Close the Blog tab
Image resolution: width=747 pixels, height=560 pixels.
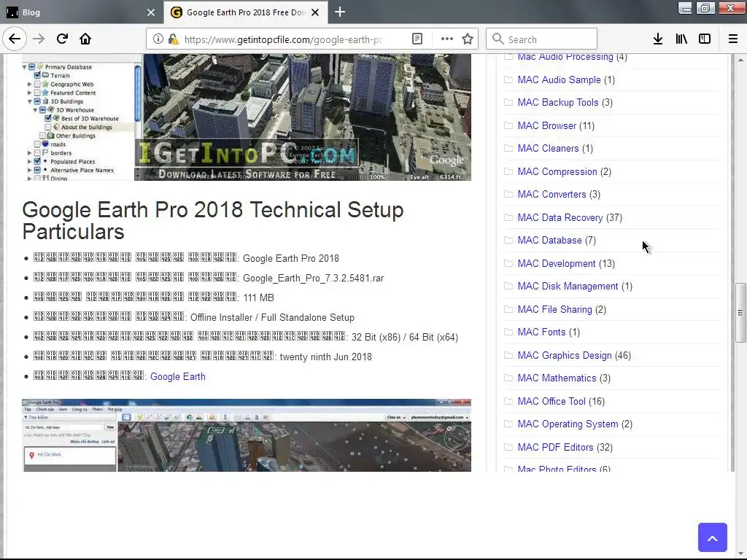point(151,12)
